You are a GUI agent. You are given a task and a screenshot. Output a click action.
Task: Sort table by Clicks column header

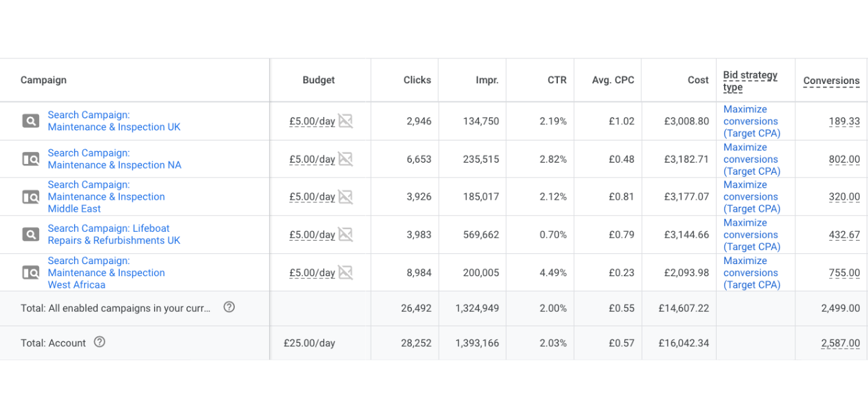[x=417, y=80]
